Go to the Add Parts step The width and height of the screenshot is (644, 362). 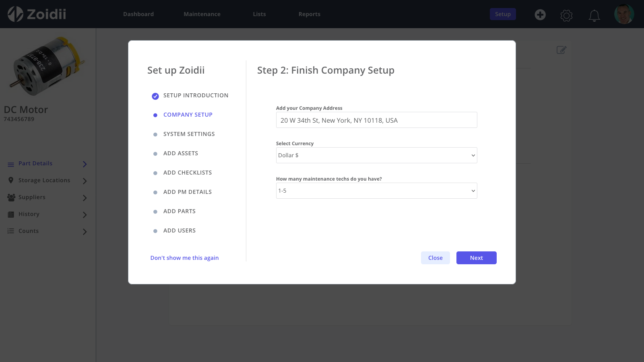(180, 211)
